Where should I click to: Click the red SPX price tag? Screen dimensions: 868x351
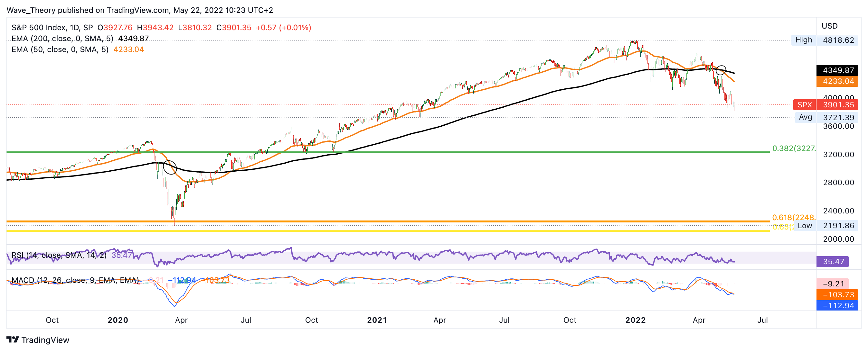pyautogui.click(x=804, y=105)
